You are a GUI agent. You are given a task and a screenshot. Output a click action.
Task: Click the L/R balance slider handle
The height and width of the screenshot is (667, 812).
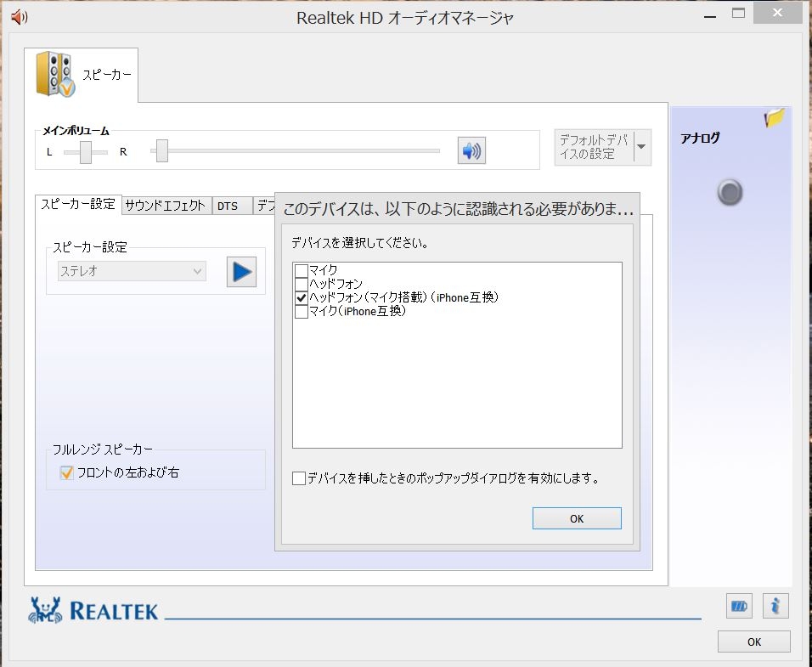pyautogui.click(x=86, y=152)
